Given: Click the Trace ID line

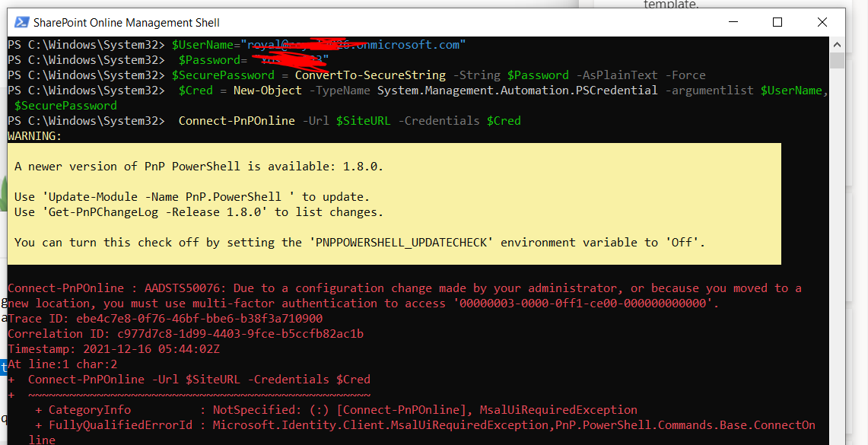Looking at the screenshot, I should pyautogui.click(x=165, y=319).
